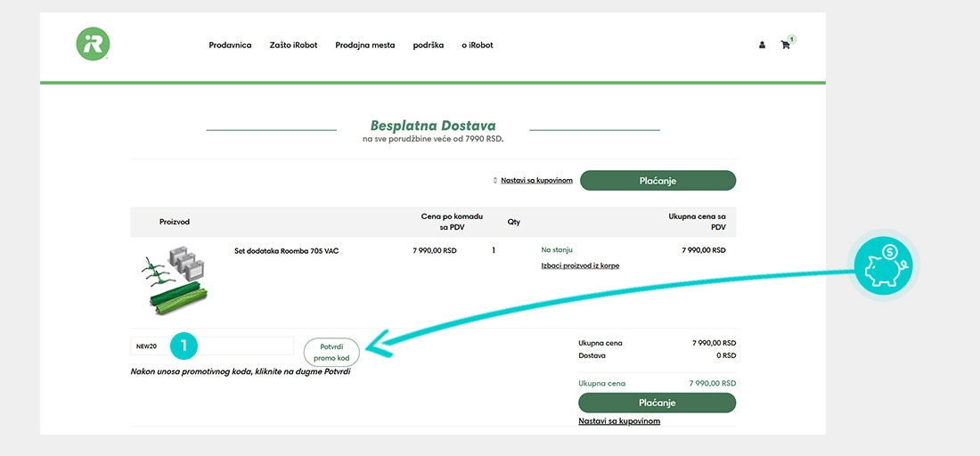Open the Roomba accessory set thumbnail

[x=173, y=281]
